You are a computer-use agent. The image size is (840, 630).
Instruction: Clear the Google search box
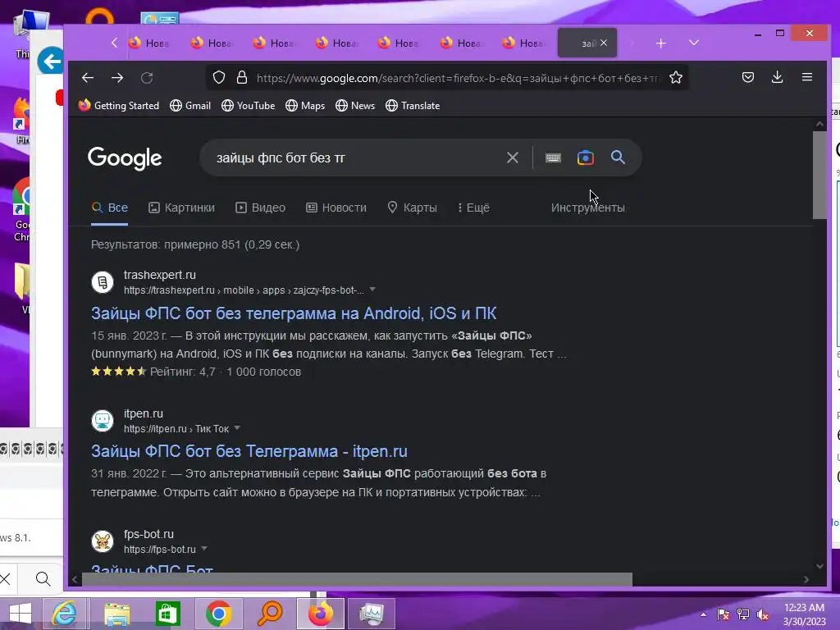click(x=513, y=157)
